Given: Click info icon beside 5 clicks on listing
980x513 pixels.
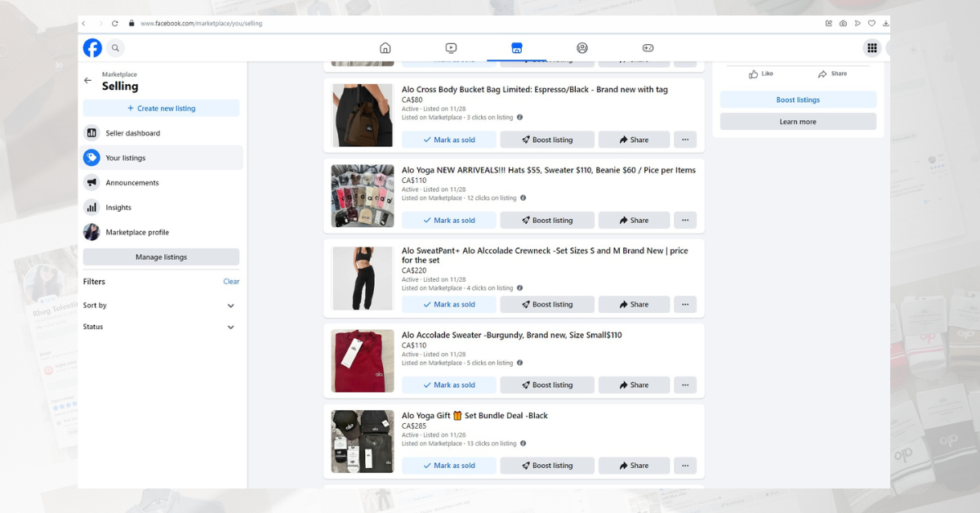Looking at the screenshot, I should pyautogui.click(x=519, y=363).
